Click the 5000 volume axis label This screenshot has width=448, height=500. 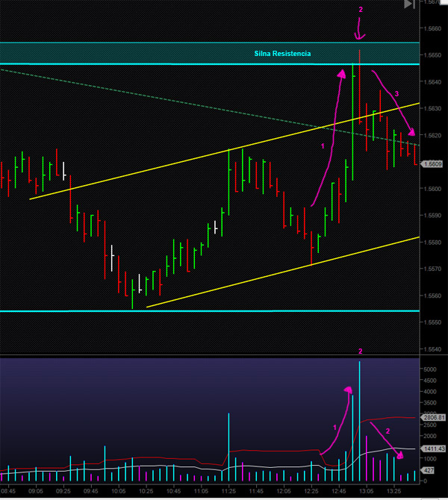[430, 369]
